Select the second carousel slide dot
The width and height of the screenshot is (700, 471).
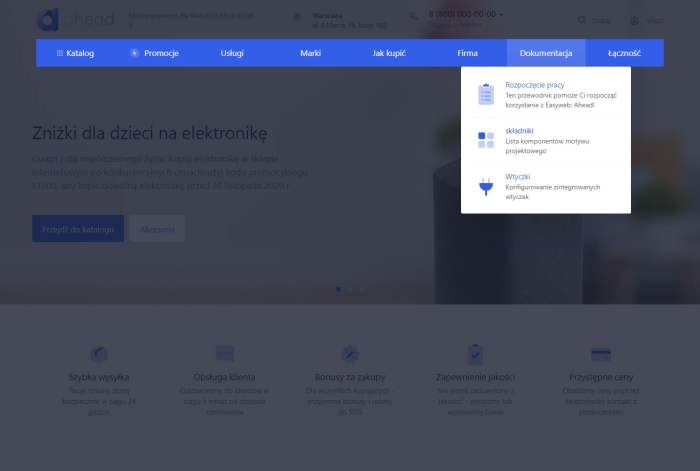click(350, 289)
